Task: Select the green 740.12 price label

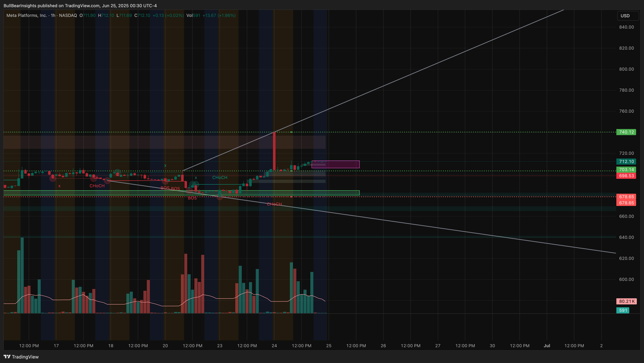Action: coord(626,132)
